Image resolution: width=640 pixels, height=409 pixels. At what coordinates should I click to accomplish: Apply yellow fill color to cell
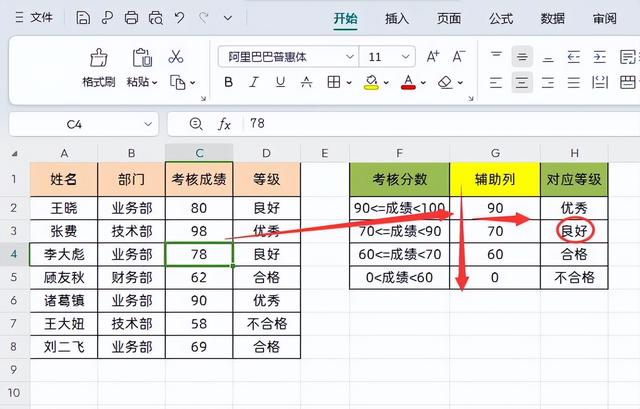click(x=371, y=82)
